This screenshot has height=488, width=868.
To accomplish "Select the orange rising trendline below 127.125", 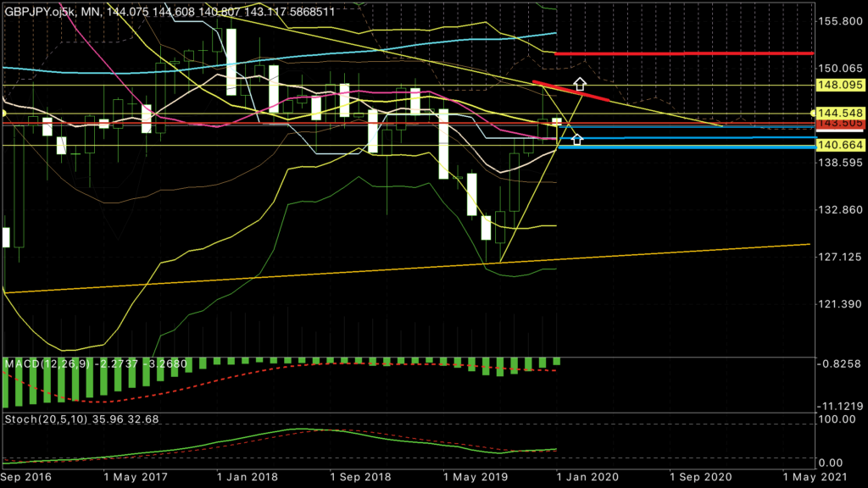I will point(407,269).
